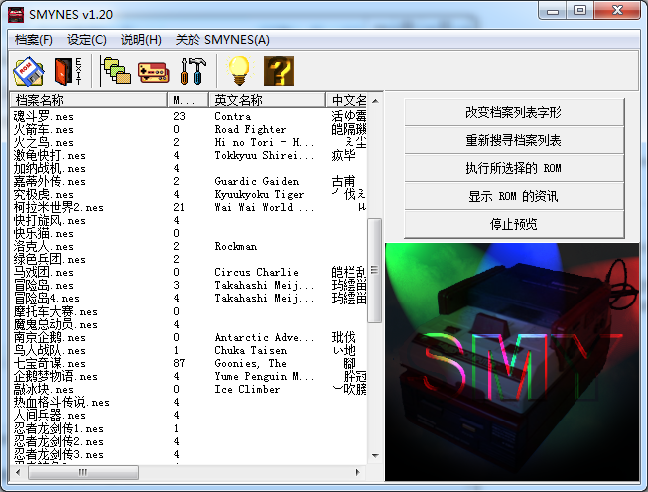Click the English name Road Fighter
Viewport: 648px width, 492px height.
click(x=250, y=129)
